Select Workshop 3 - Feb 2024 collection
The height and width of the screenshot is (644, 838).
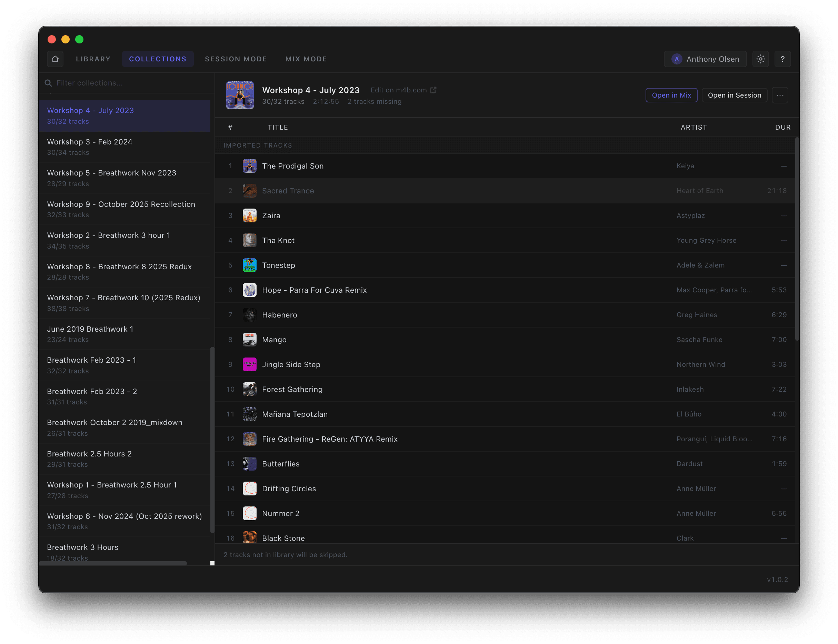[124, 147]
